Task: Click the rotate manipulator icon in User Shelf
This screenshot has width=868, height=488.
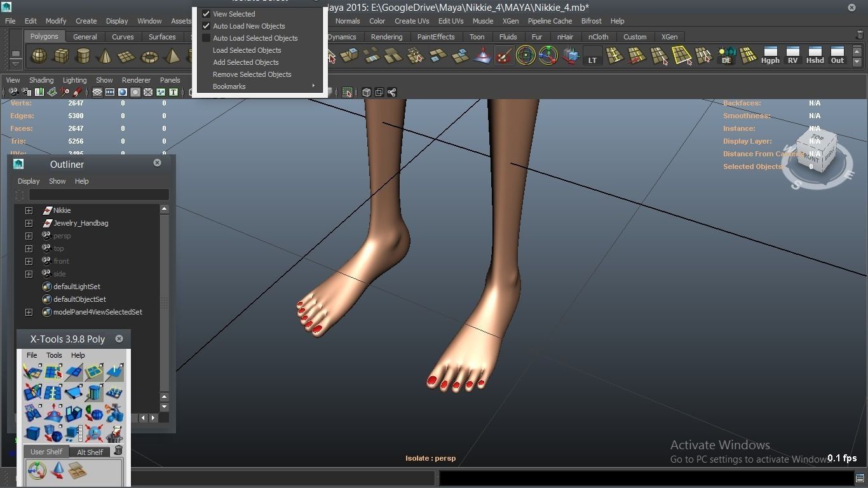Action: tap(37, 471)
